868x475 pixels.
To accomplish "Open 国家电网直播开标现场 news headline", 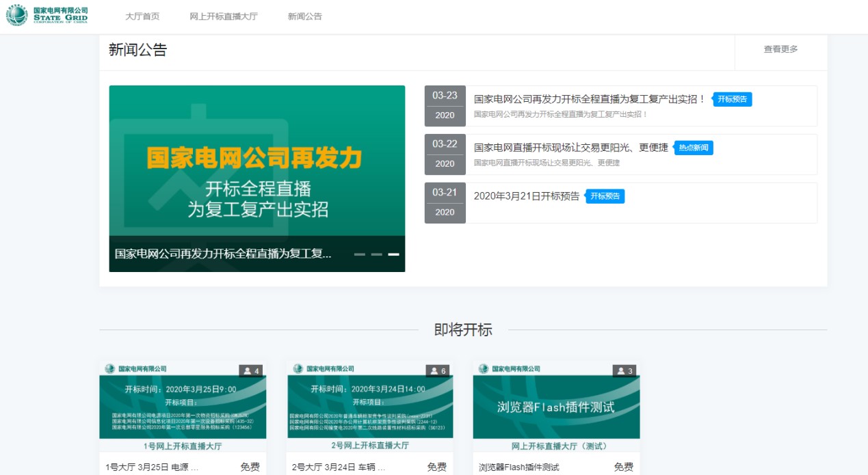I will pyautogui.click(x=570, y=148).
